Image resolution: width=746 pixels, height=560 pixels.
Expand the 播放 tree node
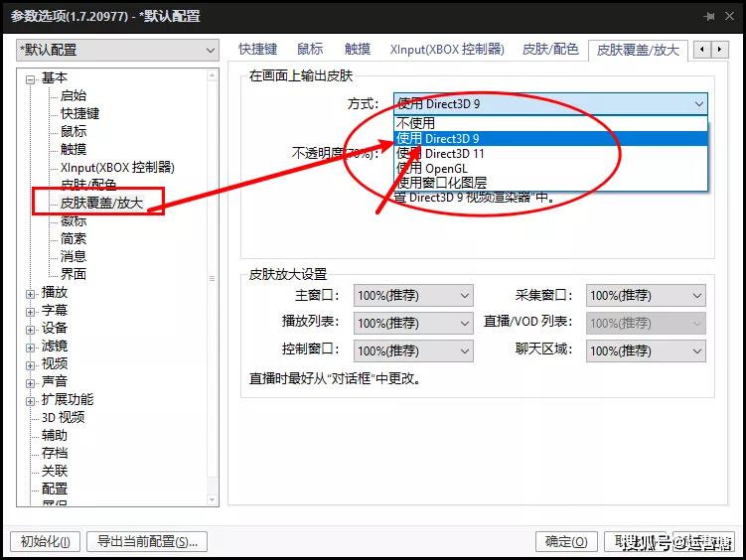coord(31,294)
